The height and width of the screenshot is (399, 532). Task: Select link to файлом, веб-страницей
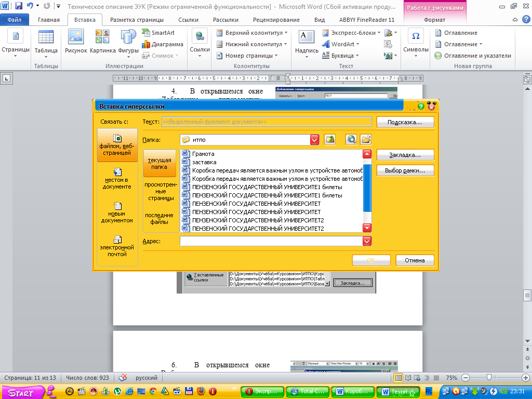pos(117,145)
